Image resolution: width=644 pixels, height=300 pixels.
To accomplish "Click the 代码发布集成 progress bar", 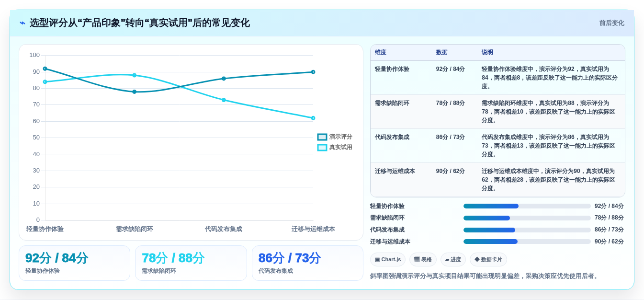I will pyautogui.click(x=527, y=230).
